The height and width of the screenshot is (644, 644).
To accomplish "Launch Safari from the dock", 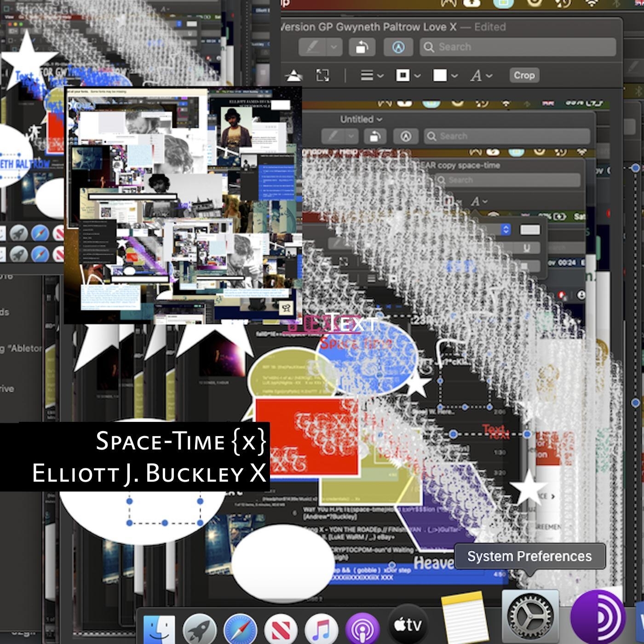I will coord(240,628).
